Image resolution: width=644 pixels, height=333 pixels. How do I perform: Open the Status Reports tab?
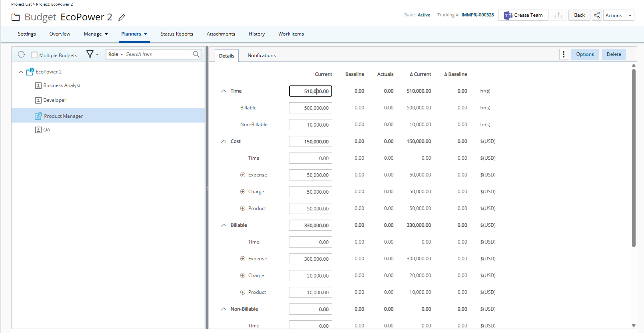tap(177, 34)
